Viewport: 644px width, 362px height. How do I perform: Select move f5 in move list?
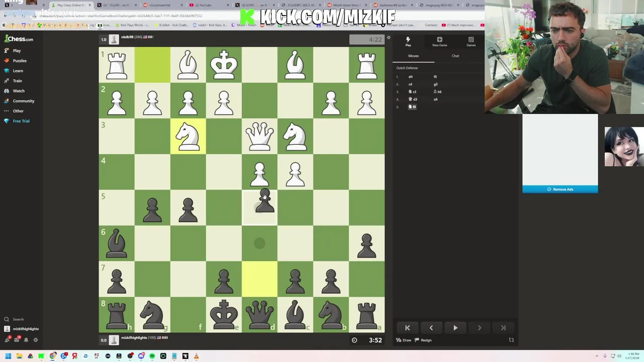coord(435,77)
